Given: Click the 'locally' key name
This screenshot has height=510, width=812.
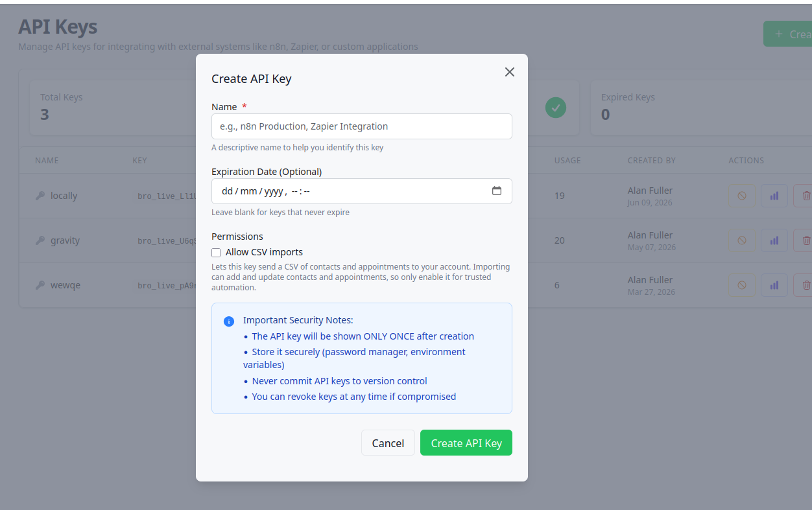Looking at the screenshot, I should point(64,196).
